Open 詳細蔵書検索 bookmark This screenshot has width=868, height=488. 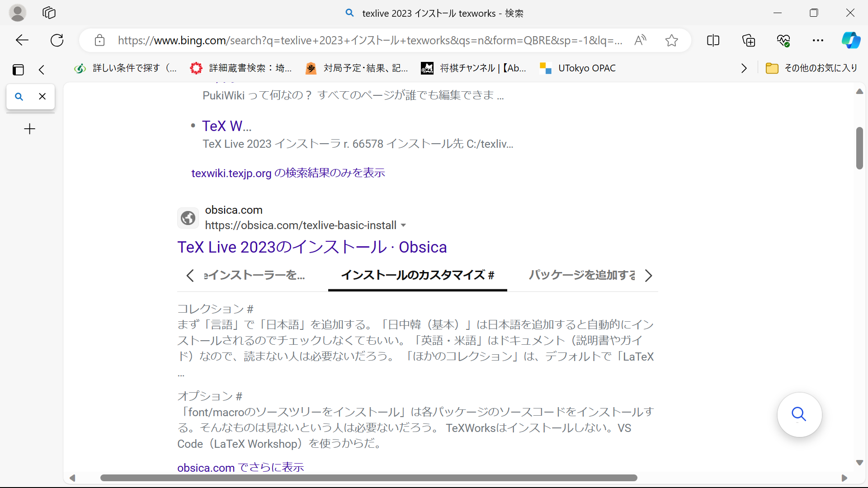(x=241, y=68)
